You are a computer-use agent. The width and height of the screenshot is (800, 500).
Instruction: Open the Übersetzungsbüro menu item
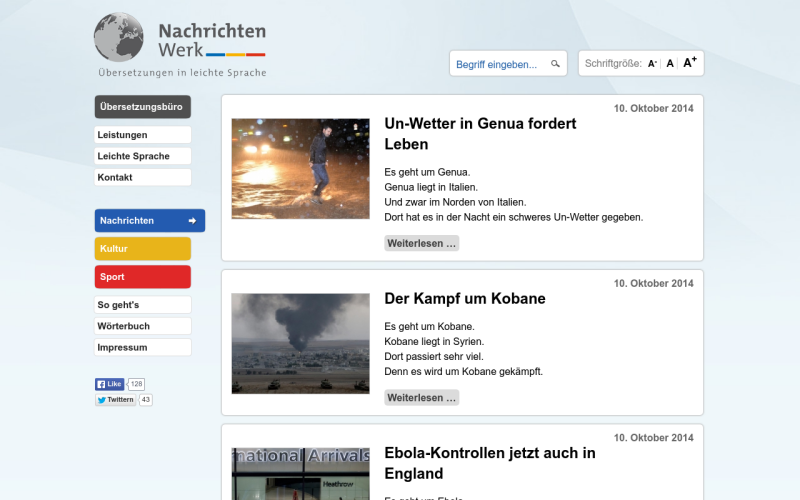pyautogui.click(x=143, y=107)
